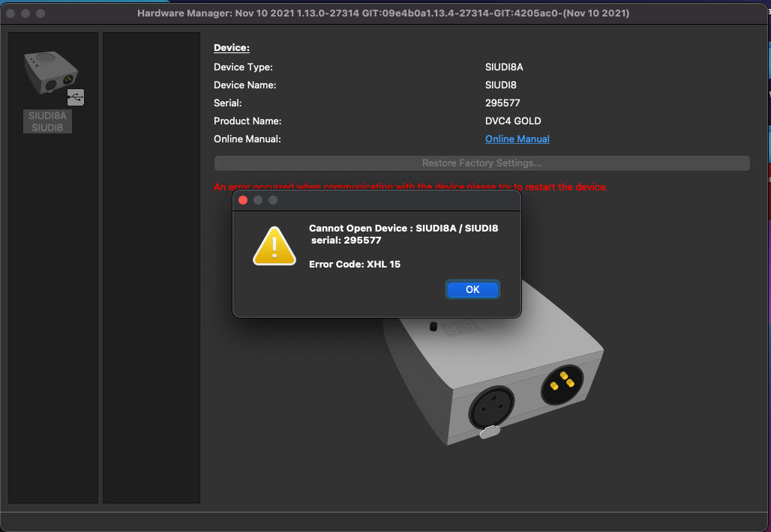Click the Serial: field label
This screenshot has width=771, height=532.
tap(228, 103)
